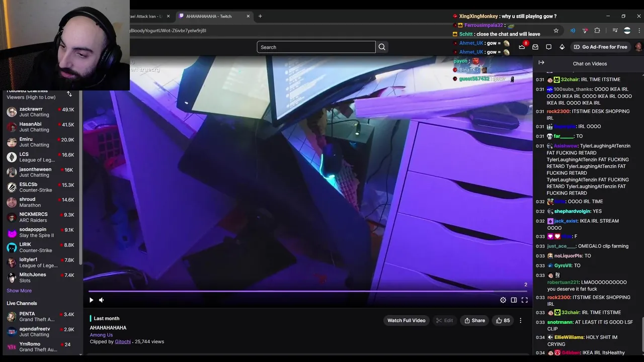Screen dimensions: 644x362
Task: Click the blue audio waves extension icon
Action: coord(573,31)
